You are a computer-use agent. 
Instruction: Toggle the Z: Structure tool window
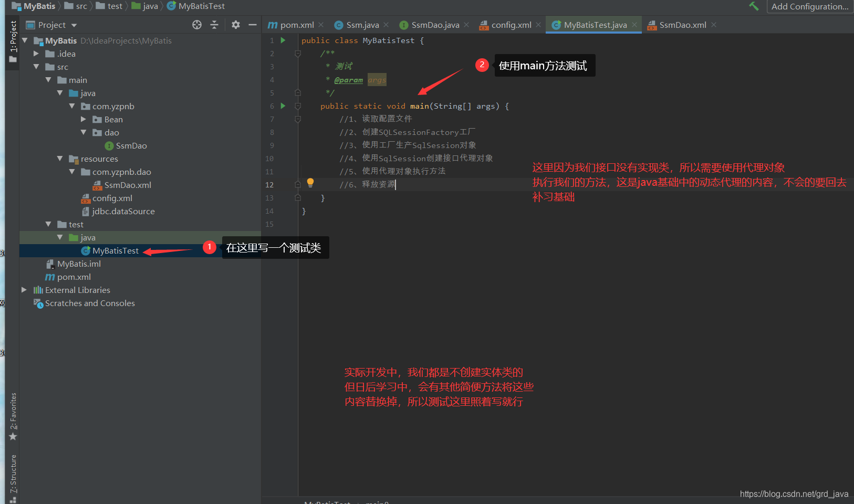pyautogui.click(x=13, y=478)
